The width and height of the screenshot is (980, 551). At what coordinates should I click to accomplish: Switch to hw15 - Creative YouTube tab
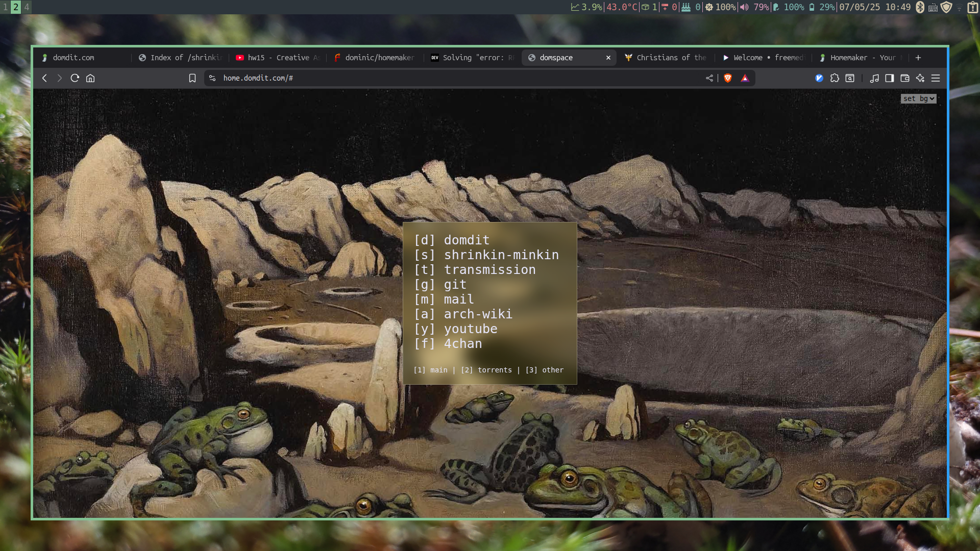[278, 58]
